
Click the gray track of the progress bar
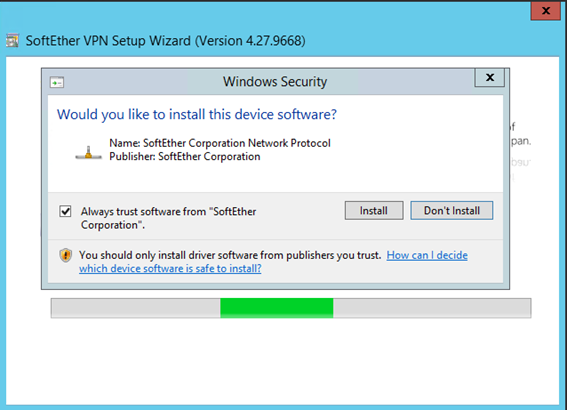coord(432,308)
